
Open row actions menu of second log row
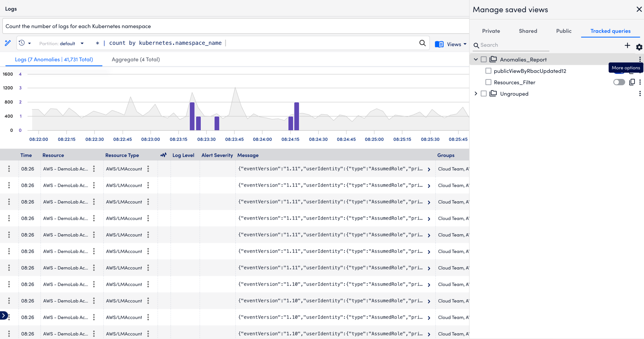(9, 185)
